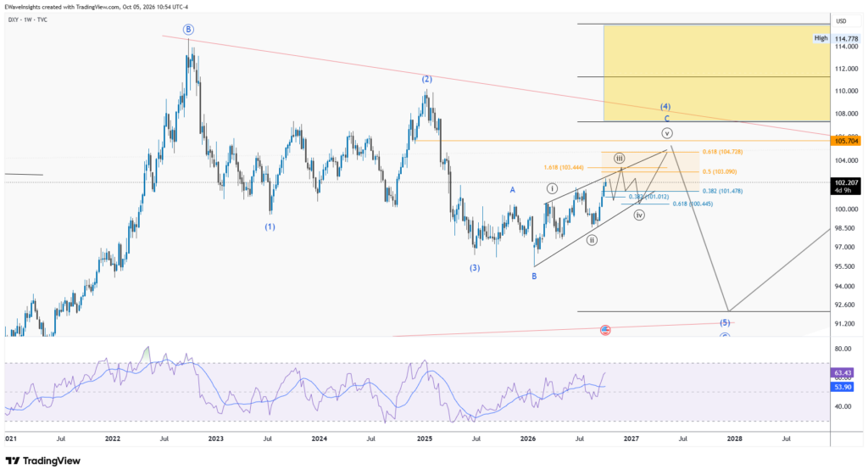Select the circled iii wave label
Screen dimensions: 868x475
619,159
